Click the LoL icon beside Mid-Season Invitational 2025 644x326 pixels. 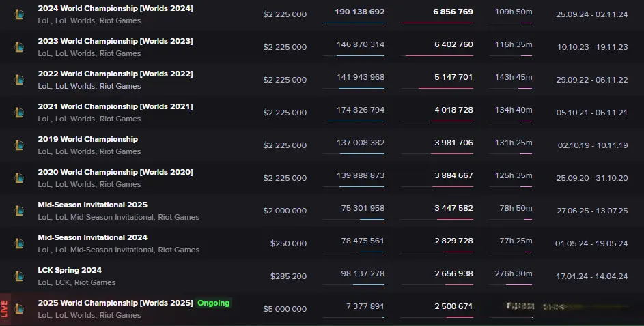tap(19, 211)
